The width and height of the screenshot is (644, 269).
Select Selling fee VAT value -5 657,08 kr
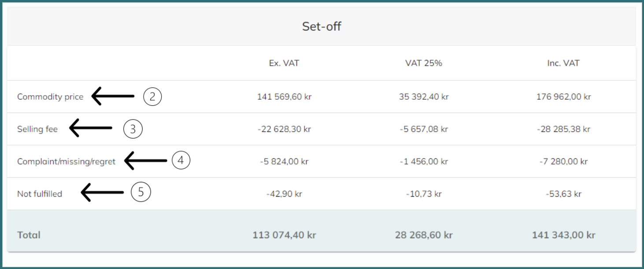click(424, 129)
